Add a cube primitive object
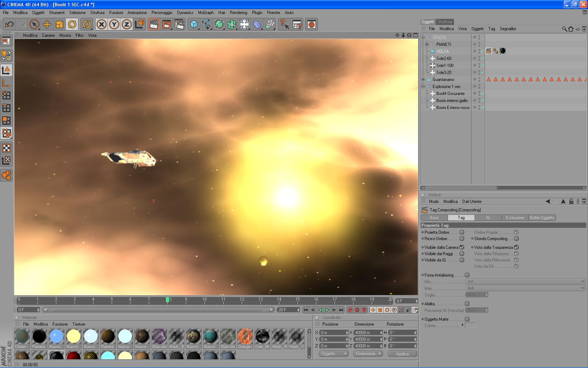Viewport: 588px width, 368px height. [194, 24]
